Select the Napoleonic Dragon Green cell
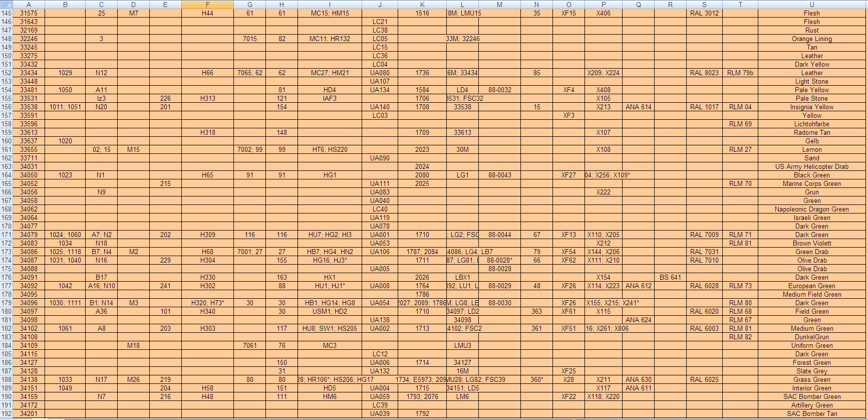This screenshot has height=420, width=868. [x=811, y=209]
